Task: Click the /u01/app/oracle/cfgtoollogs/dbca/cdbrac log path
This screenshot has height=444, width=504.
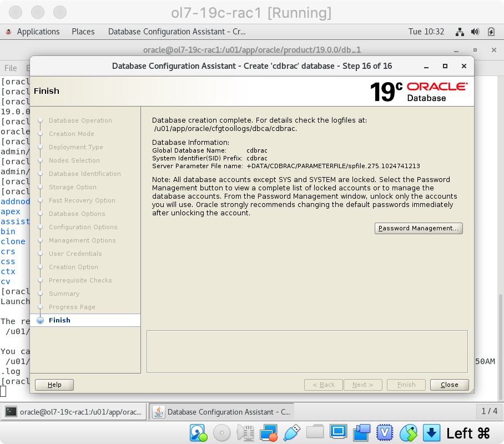Action: [225, 129]
